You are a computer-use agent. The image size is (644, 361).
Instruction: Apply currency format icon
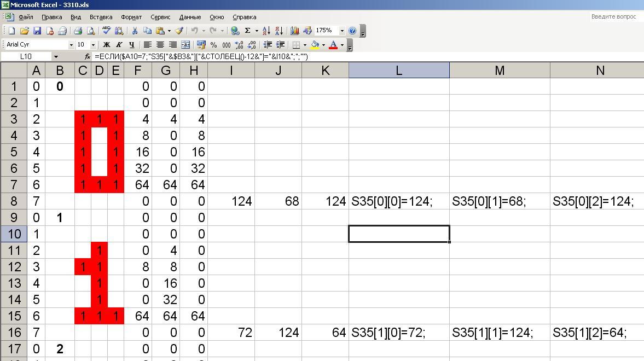201,45
